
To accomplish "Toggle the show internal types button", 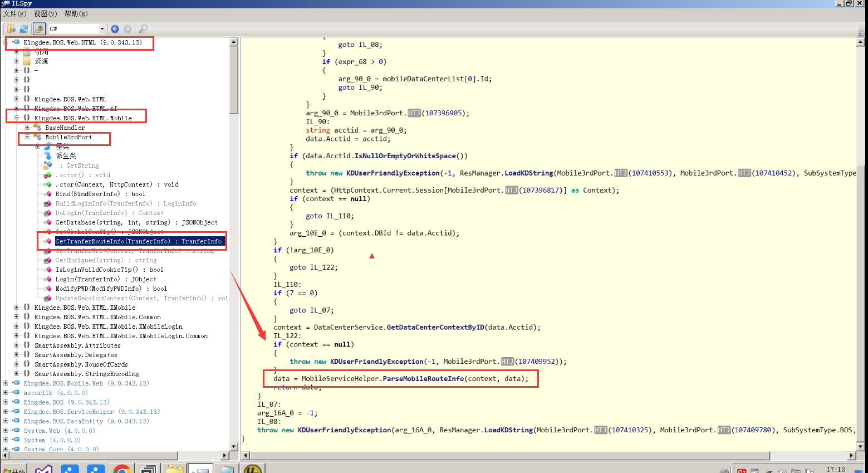I will [x=39, y=29].
